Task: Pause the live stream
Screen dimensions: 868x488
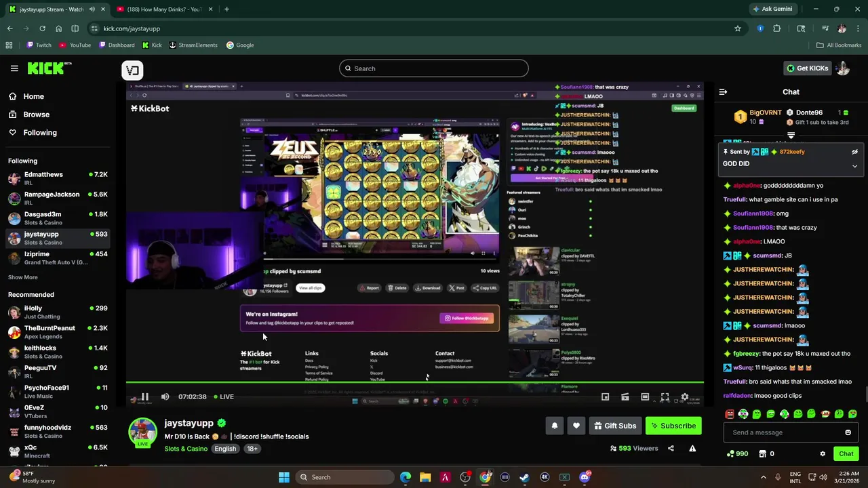Action: tap(144, 397)
